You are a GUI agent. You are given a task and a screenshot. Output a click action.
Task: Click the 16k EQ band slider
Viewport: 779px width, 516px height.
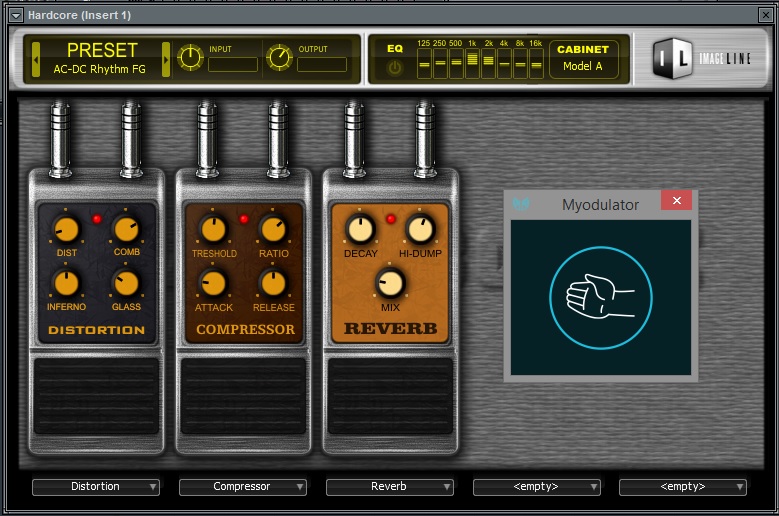pyautogui.click(x=536, y=64)
